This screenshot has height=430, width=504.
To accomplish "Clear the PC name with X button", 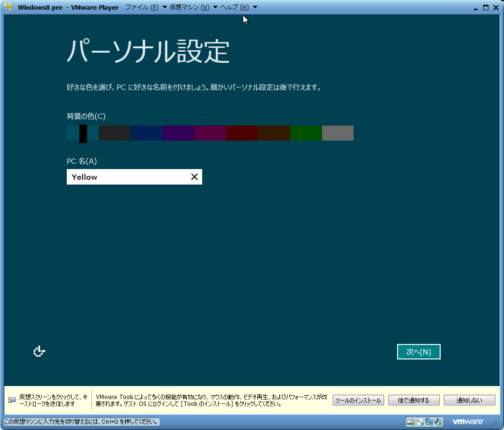I will [x=194, y=177].
